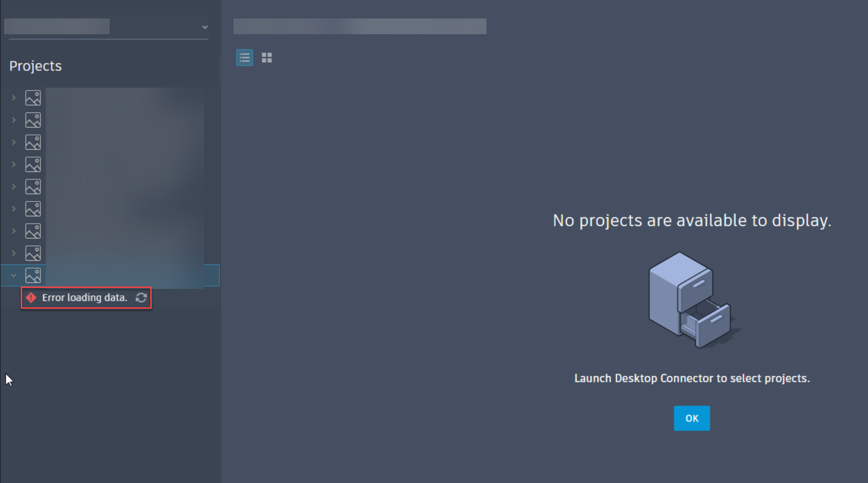The height and width of the screenshot is (483, 868).
Task: Collapse the currently expanded bottom project
Action: pos(13,275)
